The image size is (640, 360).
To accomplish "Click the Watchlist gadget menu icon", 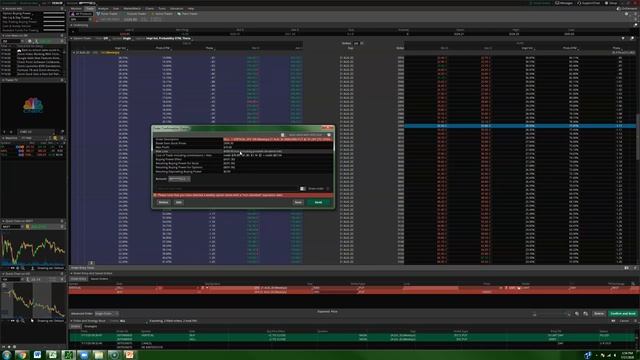I will point(62,138).
